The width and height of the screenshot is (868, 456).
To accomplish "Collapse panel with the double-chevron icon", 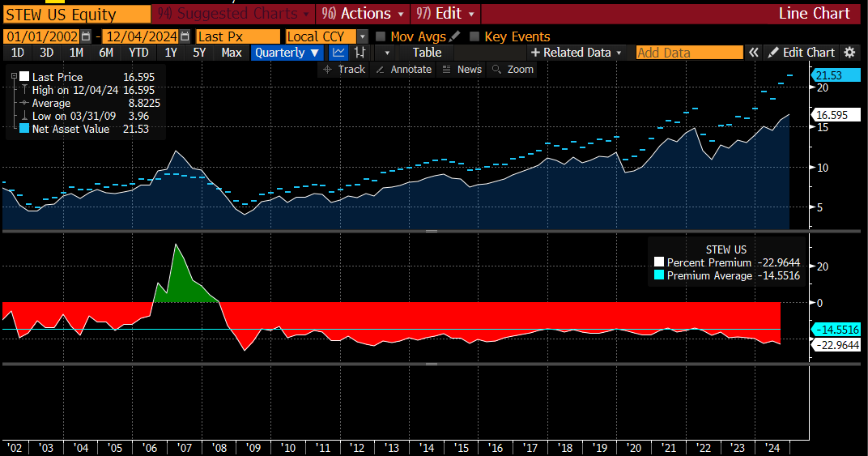I will coord(753,53).
